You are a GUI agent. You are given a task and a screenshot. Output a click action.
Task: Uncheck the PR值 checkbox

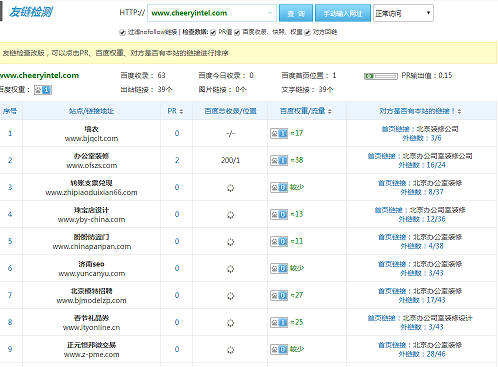coord(213,32)
